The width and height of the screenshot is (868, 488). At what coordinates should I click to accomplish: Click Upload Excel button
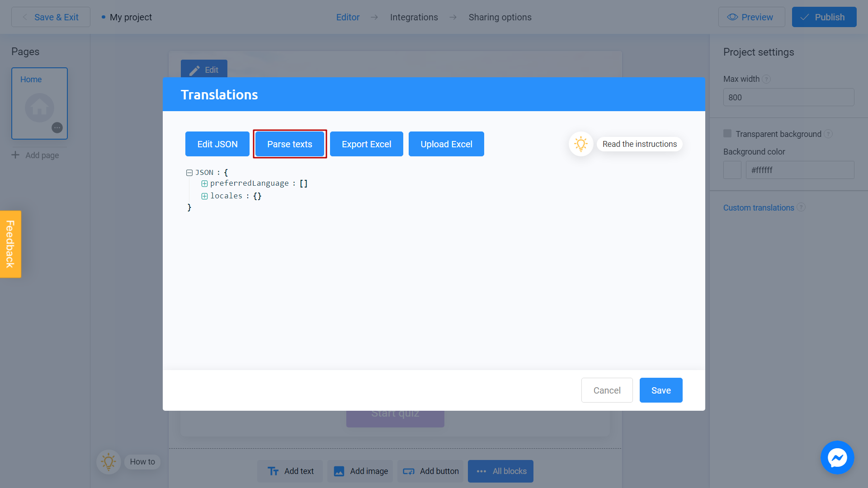(446, 144)
